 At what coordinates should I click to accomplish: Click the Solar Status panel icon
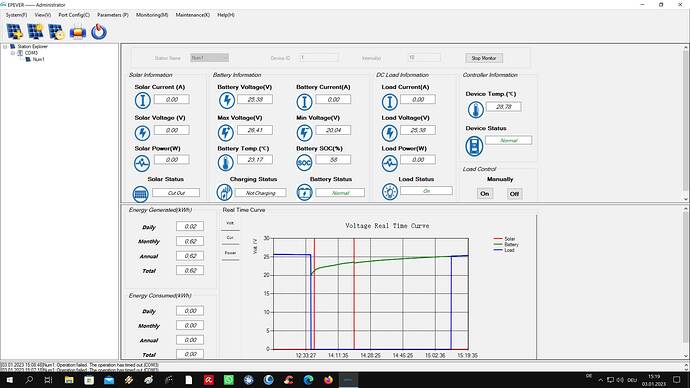coord(140,194)
